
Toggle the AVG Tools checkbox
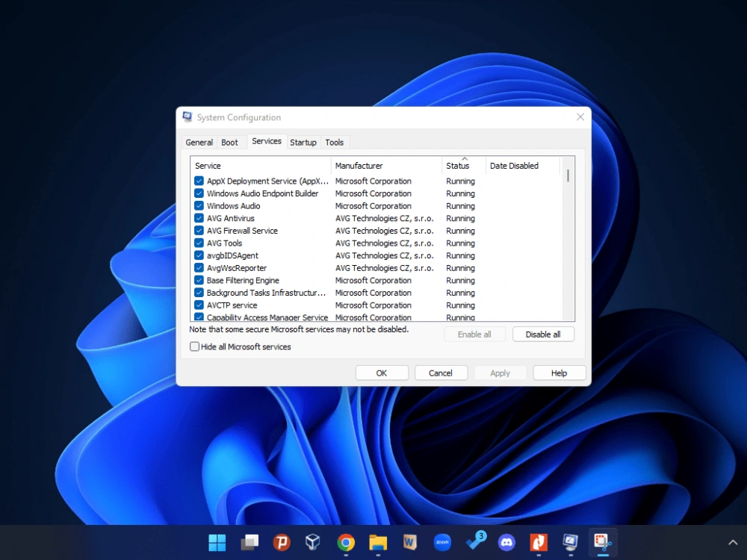pyautogui.click(x=199, y=243)
